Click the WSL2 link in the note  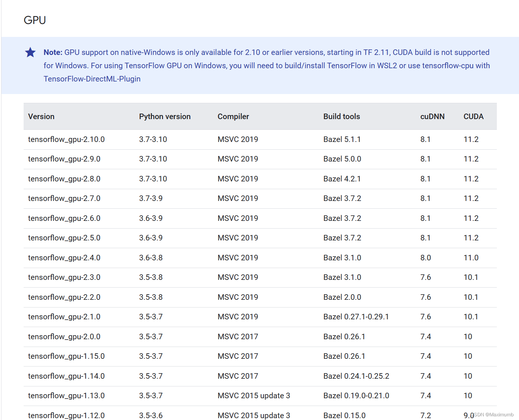(x=385, y=65)
